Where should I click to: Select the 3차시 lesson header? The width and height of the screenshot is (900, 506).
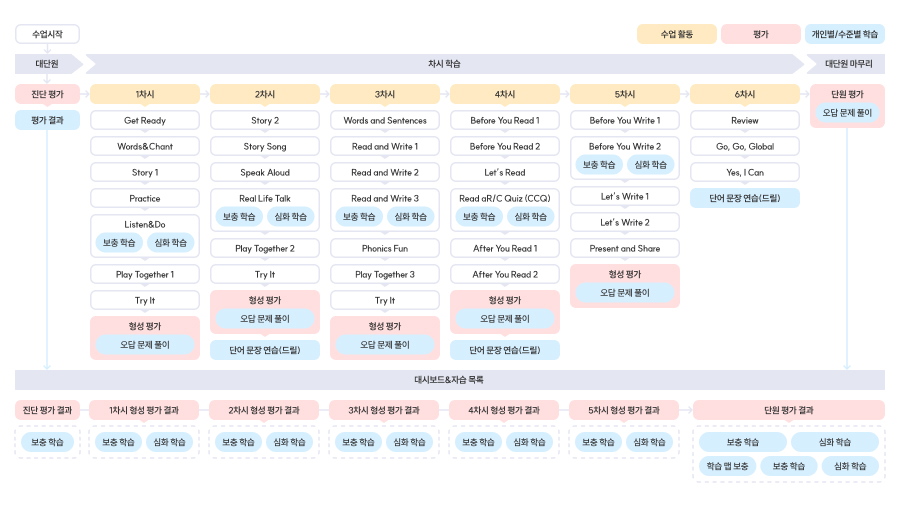[x=385, y=94]
